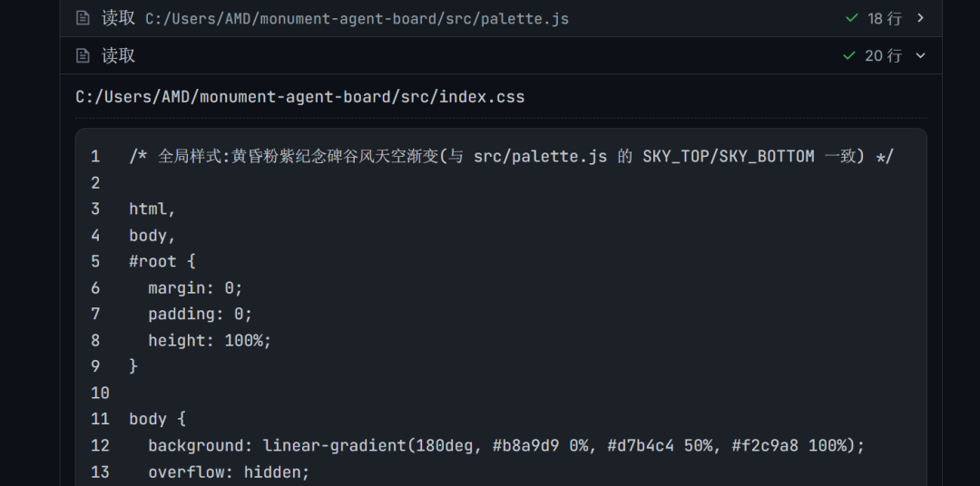Collapse the index.css read result chevron

coord(920,55)
